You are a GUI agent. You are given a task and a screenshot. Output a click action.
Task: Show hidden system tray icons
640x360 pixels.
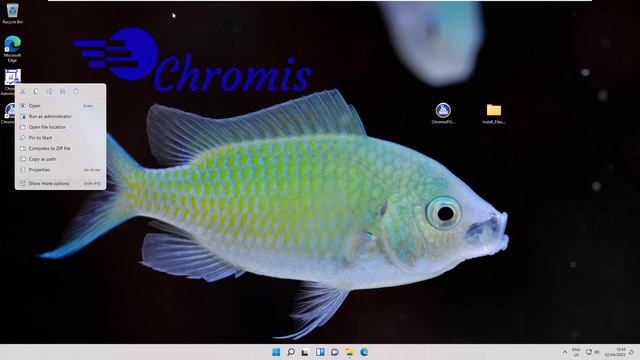point(565,352)
